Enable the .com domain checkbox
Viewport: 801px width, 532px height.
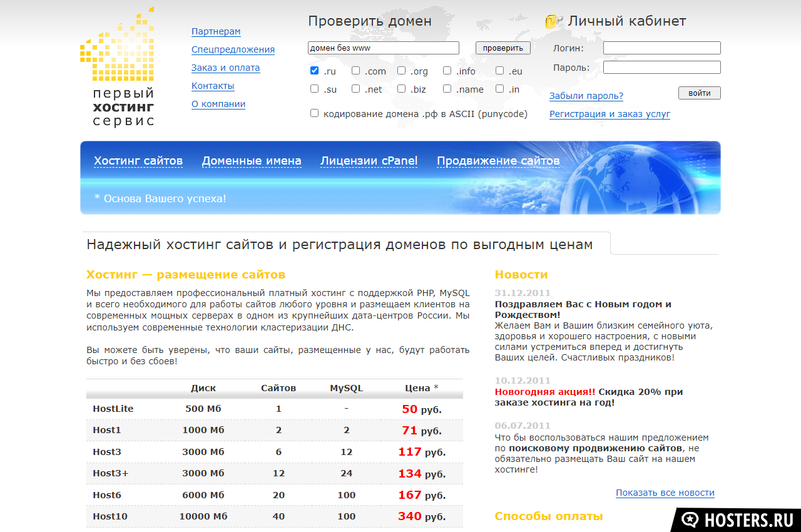(355, 71)
